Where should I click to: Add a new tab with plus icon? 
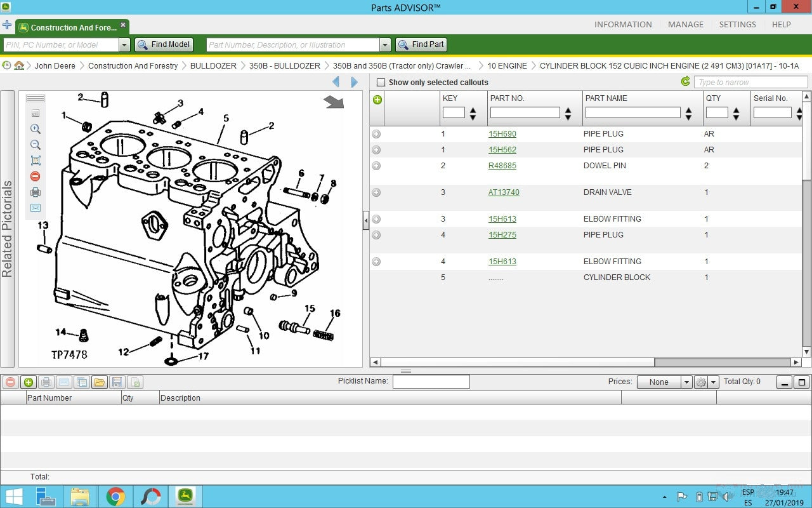[7, 25]
